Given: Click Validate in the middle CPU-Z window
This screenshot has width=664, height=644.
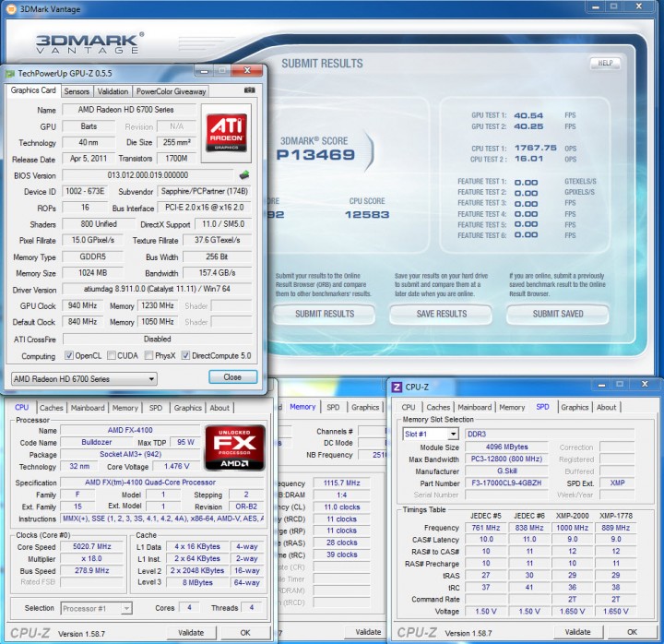Looking at the screenshot, I should [x=368, y=632].
